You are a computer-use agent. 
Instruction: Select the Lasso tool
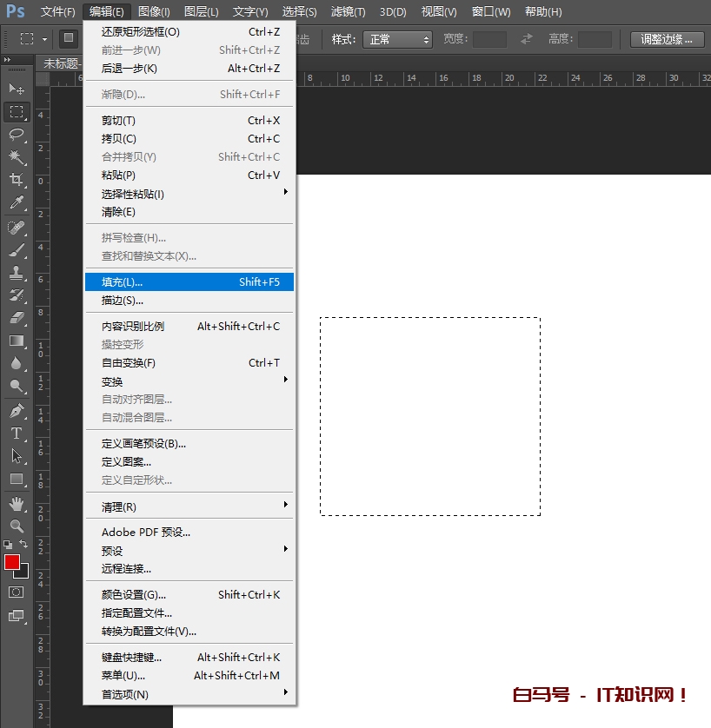click(17, 134)
